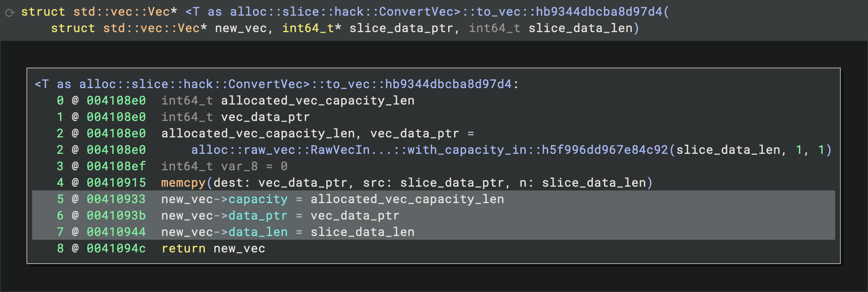868x292 pixels.
Task: Select the slice_data_ptr parameter in the header
Action: coord(401,28)
